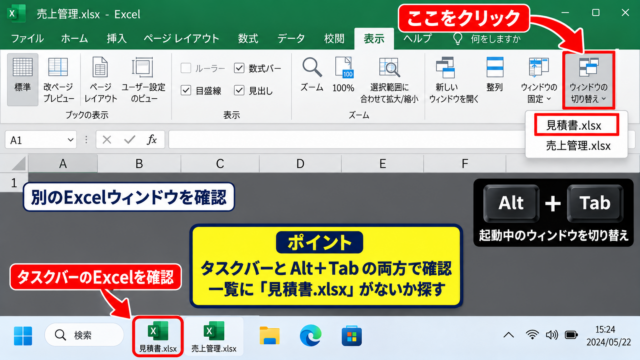This screenshot has height=360, width=640.
Task: Select the 表示 tab
Action: pos(374,39)
